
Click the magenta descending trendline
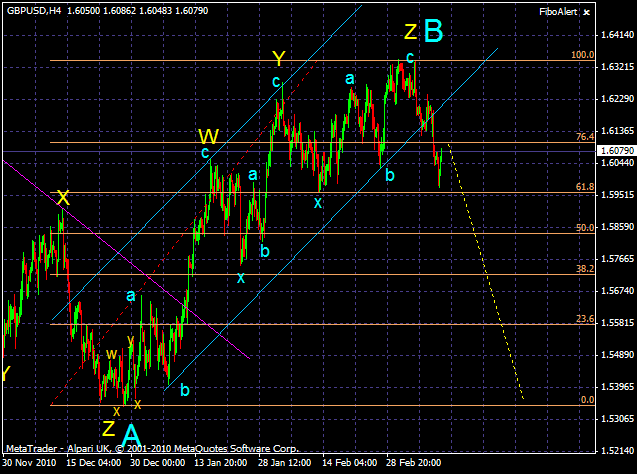(x=126, y=260)
